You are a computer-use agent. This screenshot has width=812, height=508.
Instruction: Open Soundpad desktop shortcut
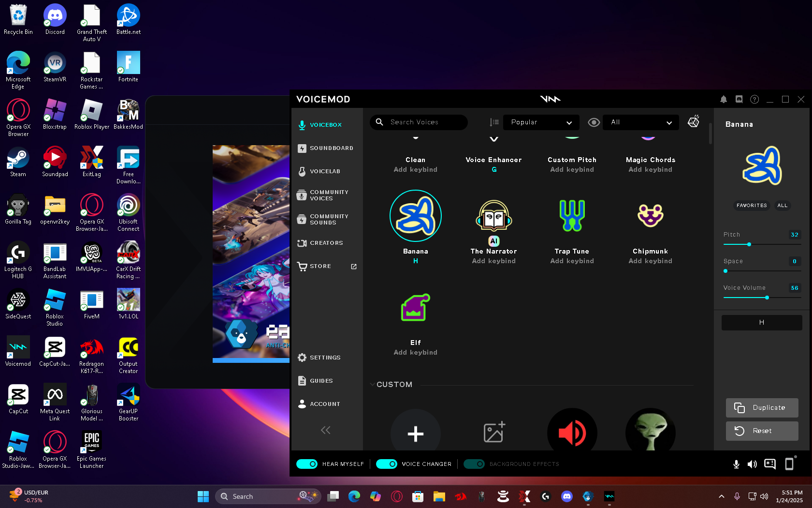tap(55, 162)
